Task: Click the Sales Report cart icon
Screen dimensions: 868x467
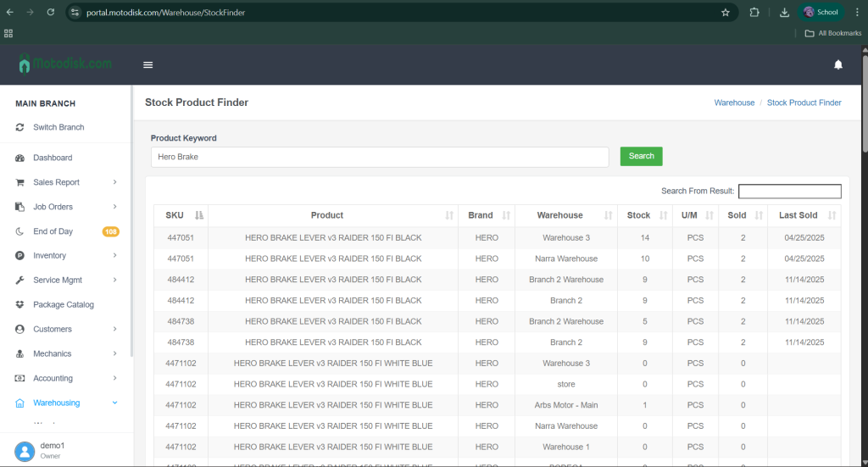Action: (x=19, y=182)
